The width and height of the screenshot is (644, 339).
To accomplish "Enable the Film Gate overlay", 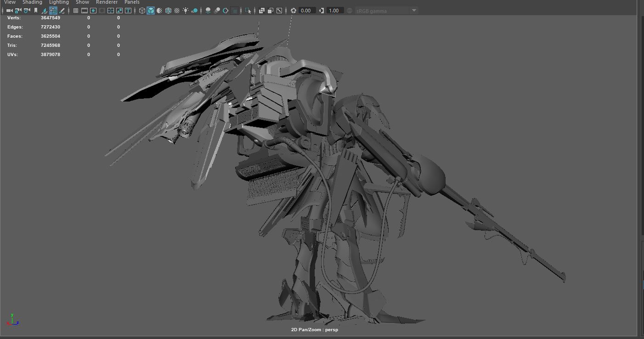I will (x=85, y=11).
